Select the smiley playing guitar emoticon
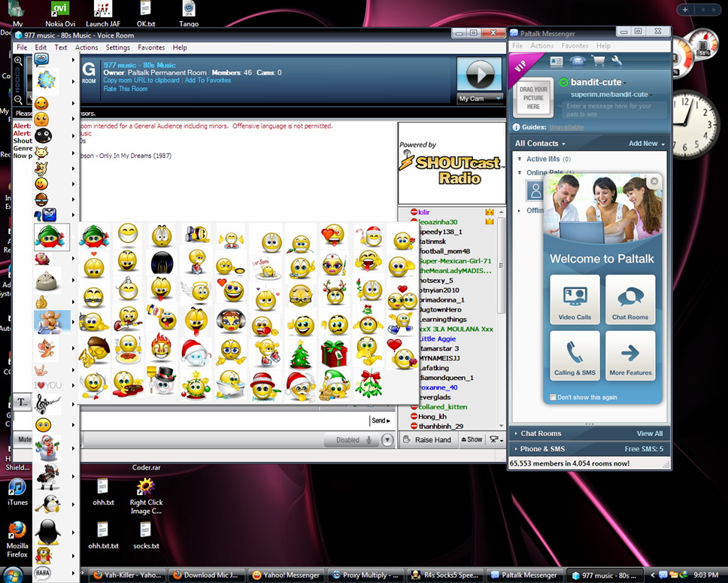This screenshot has width=728, height=583. pyautogui.click(x=128, y=319)
